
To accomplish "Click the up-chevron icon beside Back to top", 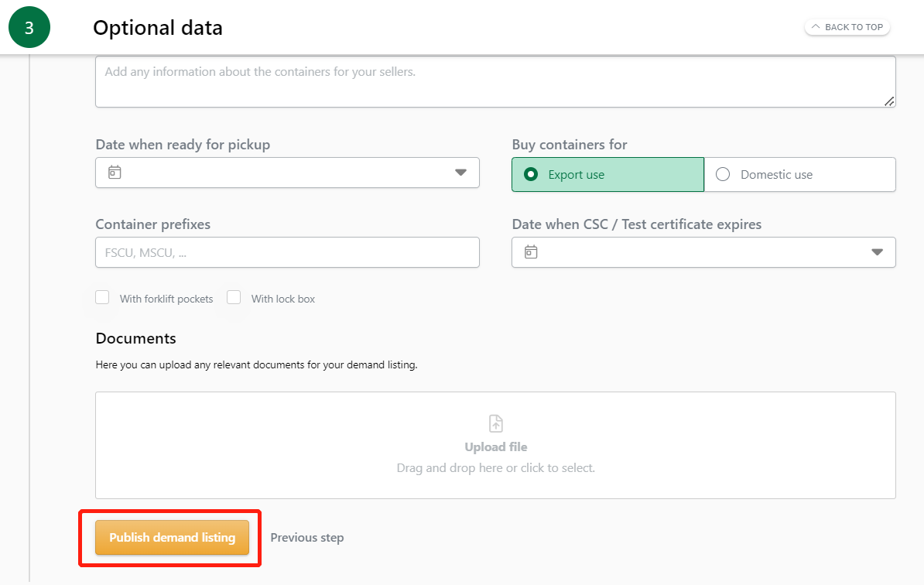I will coord(816,27).
